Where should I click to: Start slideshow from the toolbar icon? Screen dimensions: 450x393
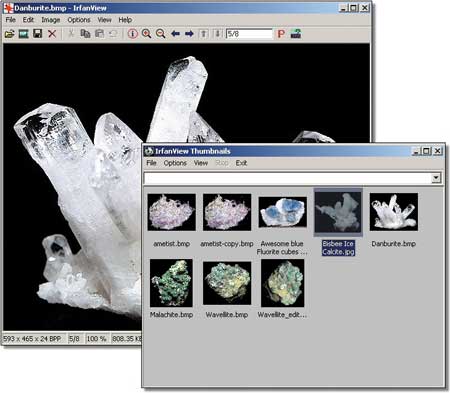pyautogui.click(x=24, y=34)
